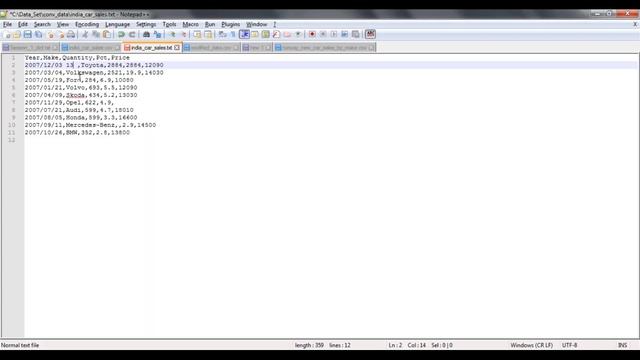This screenshot has width=640, height=360.
Task: Click line number 12 in margin
Action: [11, 140]
